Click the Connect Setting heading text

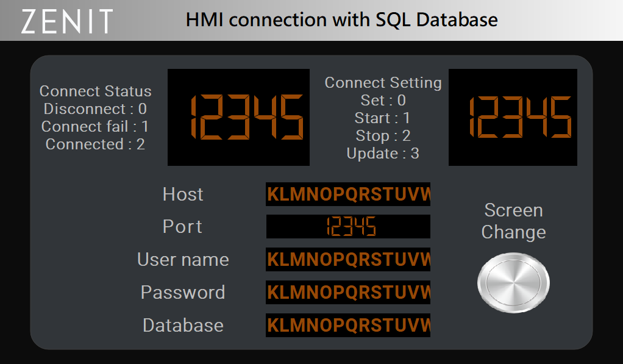pos(383,83)
